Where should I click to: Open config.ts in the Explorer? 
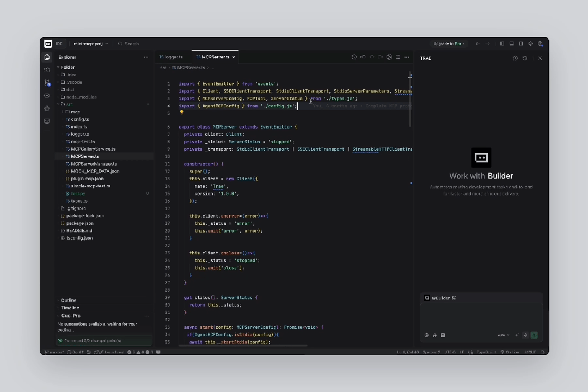point(104,119)
